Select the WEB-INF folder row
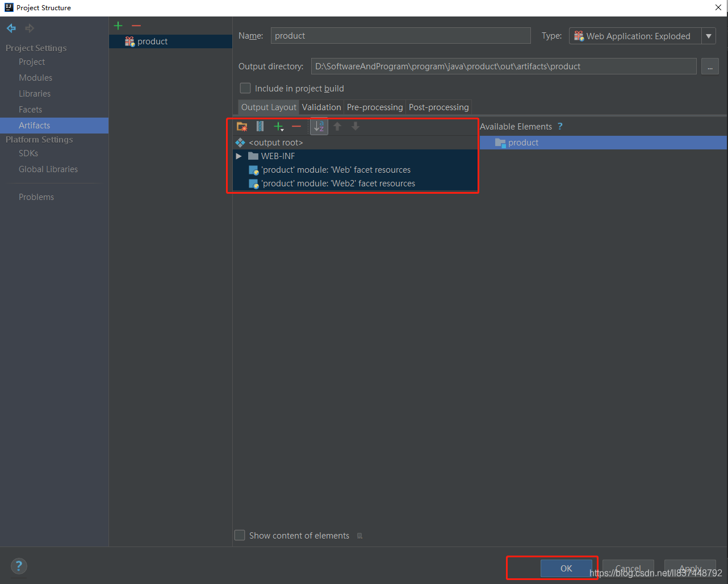Image resolution: width=728 pixels, height=584 pixels. coord(355,156)
